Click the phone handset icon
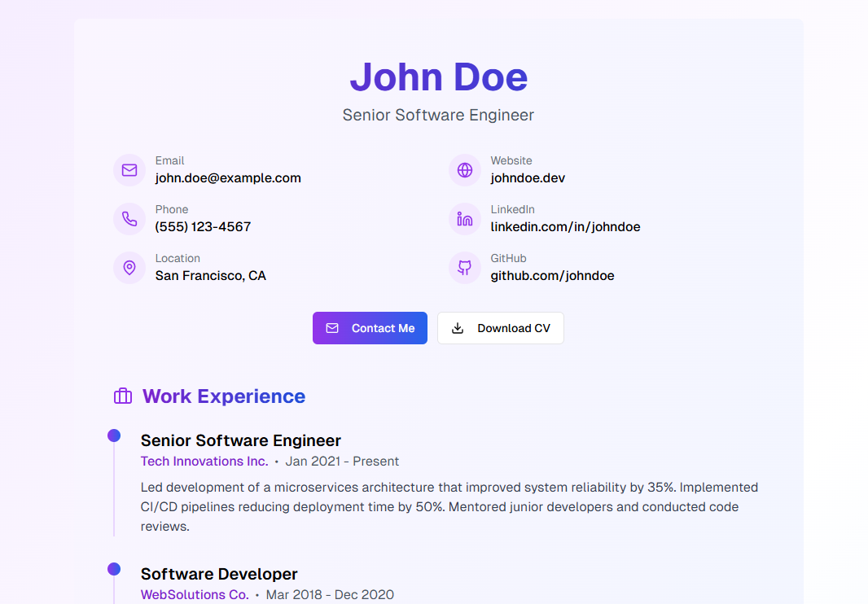 (x=129, y=219)
